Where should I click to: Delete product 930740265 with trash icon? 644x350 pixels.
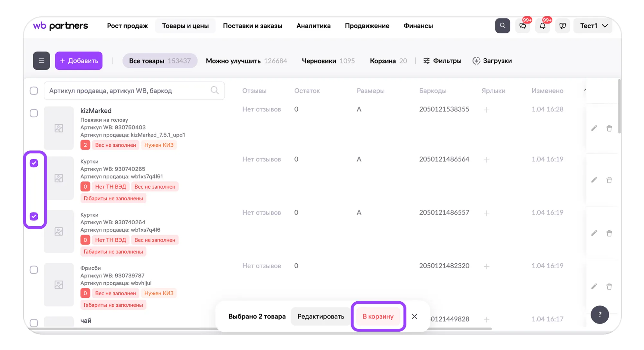click(609, 180)
